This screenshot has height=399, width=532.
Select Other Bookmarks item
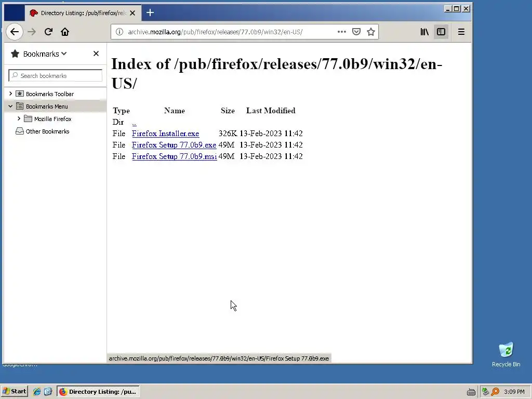click(47, 131)
